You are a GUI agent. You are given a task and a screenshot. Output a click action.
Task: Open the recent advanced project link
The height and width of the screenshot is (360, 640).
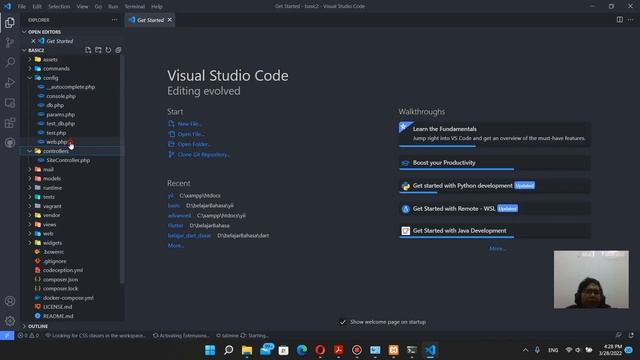[x=179, y=216]
